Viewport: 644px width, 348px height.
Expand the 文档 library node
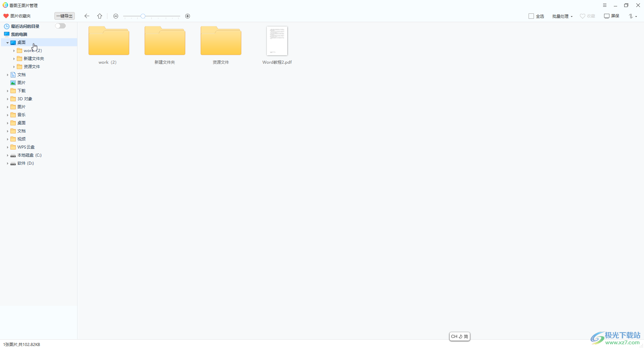[x=7, y=75]
